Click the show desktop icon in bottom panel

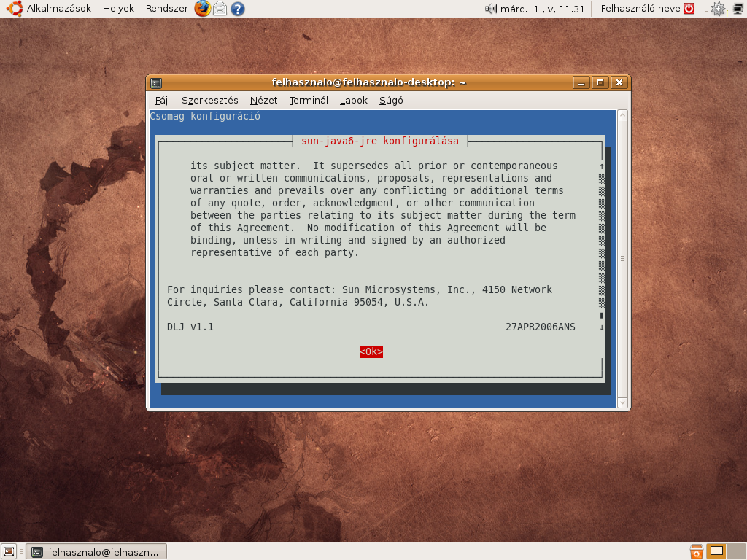pyautogui.click(x=9, y=551)
